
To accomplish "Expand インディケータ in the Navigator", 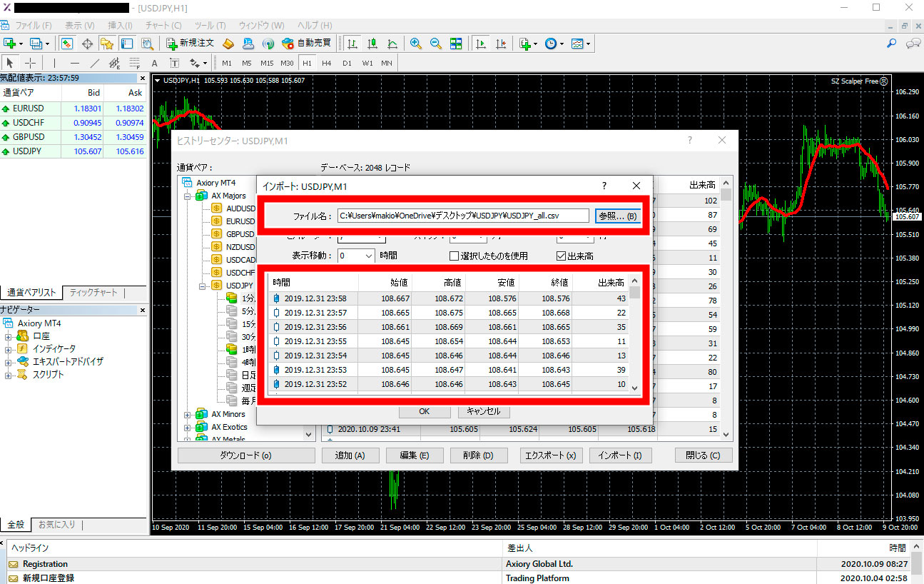I will click(8, 349).
